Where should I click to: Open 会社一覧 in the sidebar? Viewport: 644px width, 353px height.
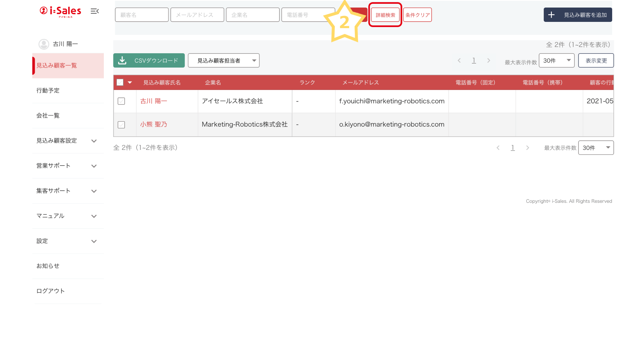[48, 116]
